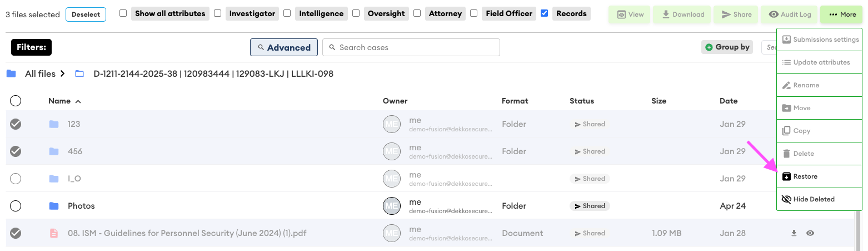Click the I_O folder icon
This screenshot has width=868, height=251.
(54, 179)
